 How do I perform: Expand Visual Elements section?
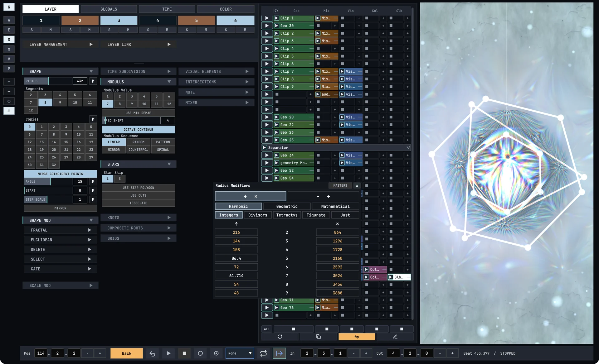click(x=216, y=71)
